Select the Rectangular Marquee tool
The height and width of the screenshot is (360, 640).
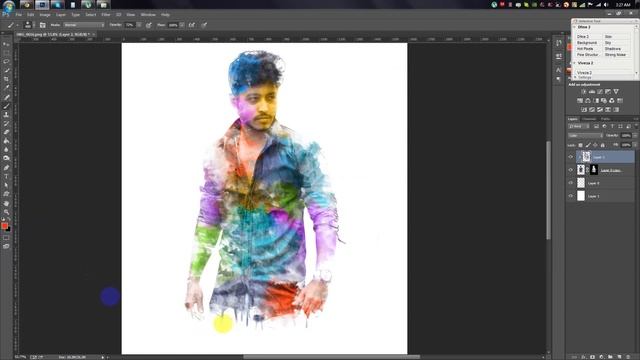(6, 53)
